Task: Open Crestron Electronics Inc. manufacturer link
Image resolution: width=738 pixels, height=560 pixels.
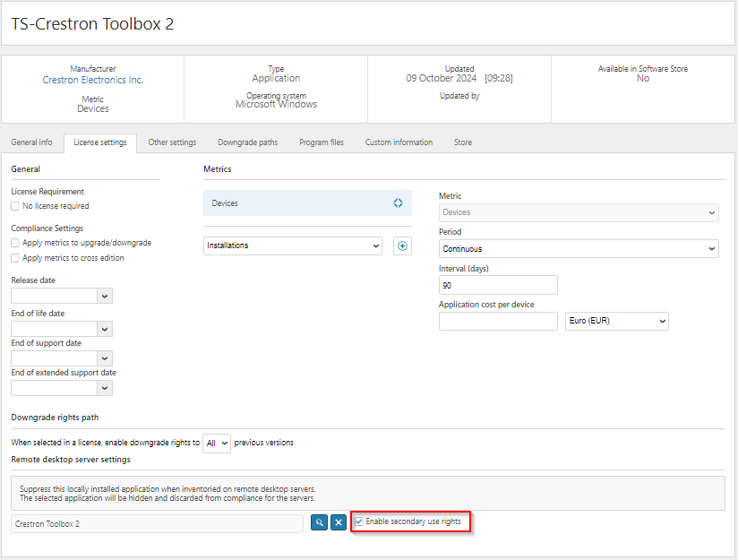Action: pos(93,80)
